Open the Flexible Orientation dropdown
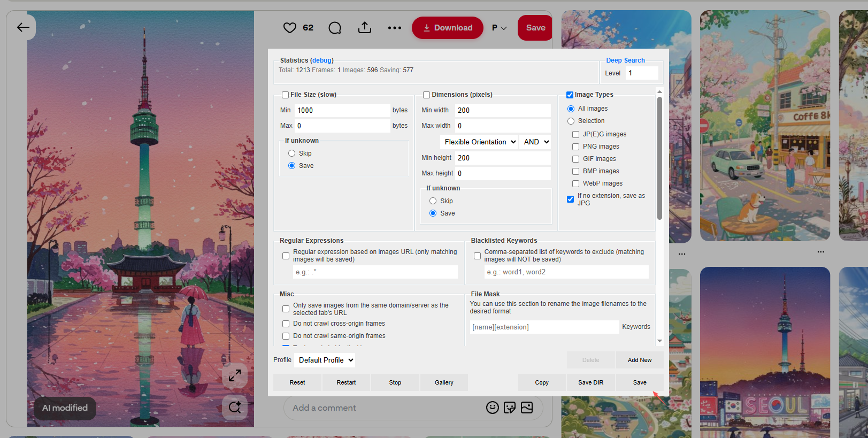This screenshot has width=868, height=438. 480,142
